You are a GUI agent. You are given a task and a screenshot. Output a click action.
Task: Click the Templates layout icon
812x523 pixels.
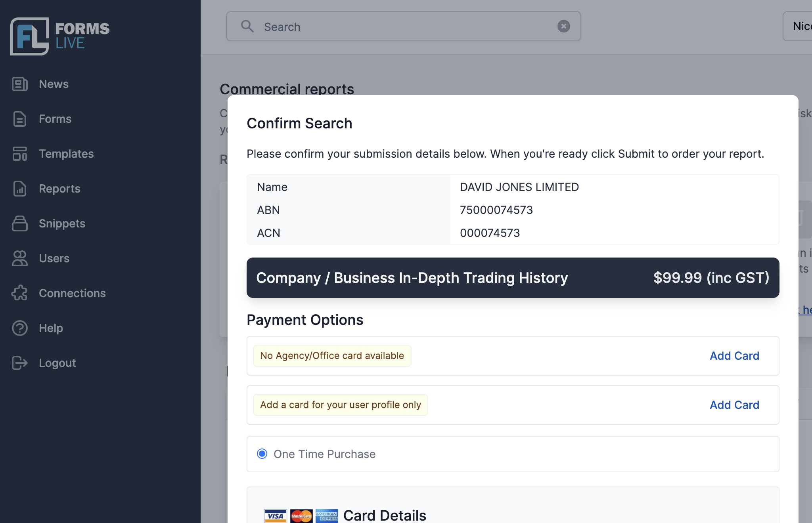click(19, 154)
